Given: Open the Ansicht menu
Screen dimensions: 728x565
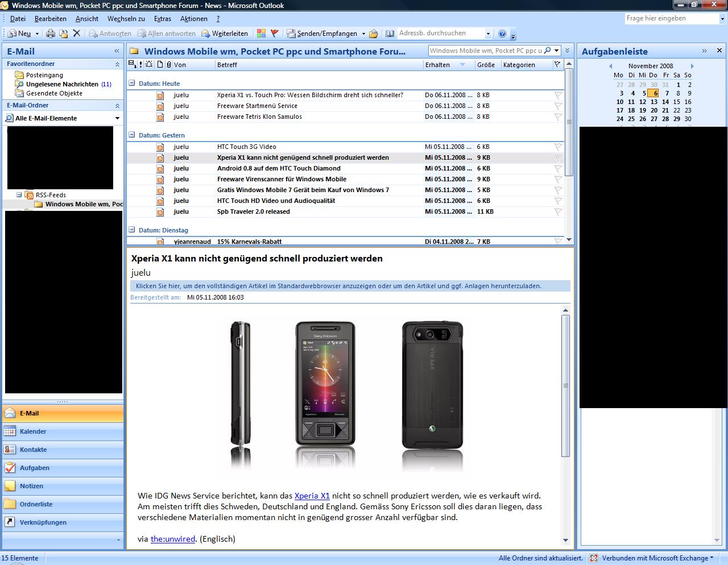Looking at the screenshot, I should coord(87,19).
